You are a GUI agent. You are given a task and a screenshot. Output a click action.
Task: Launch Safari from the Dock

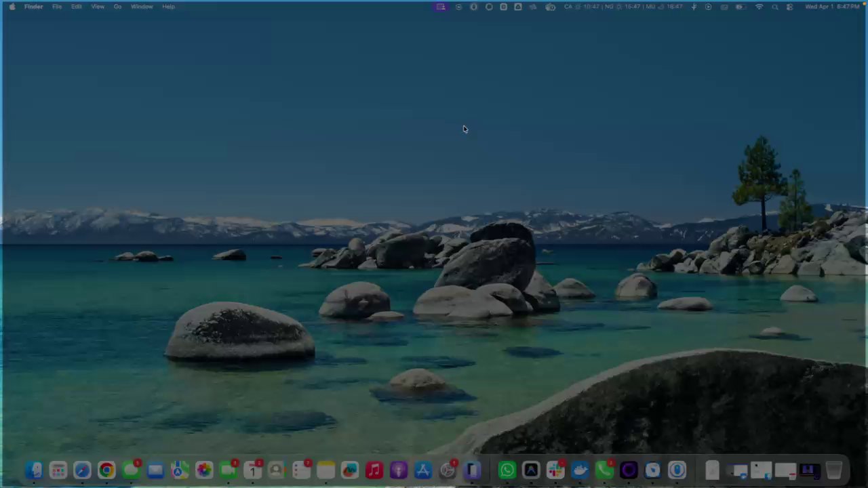(82, 470)
